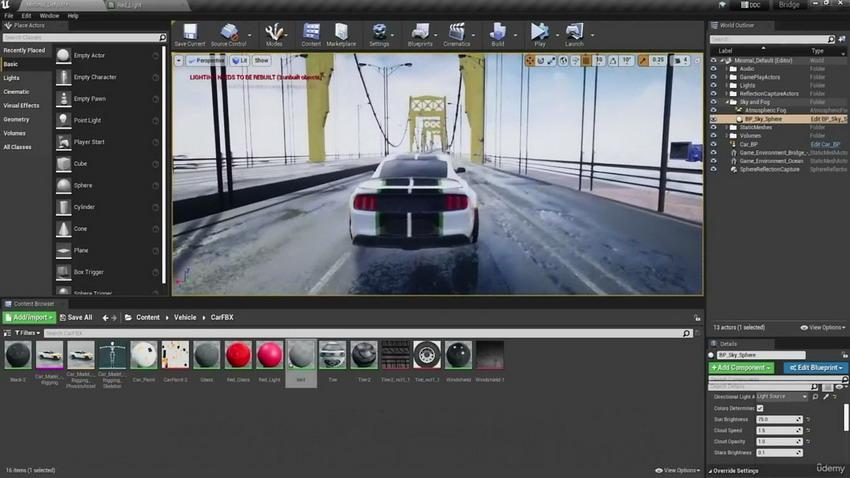Screen dimensions: 850x478
Task: Toggle visibility of StaticMeshes folder
Action: coord(713,127)
